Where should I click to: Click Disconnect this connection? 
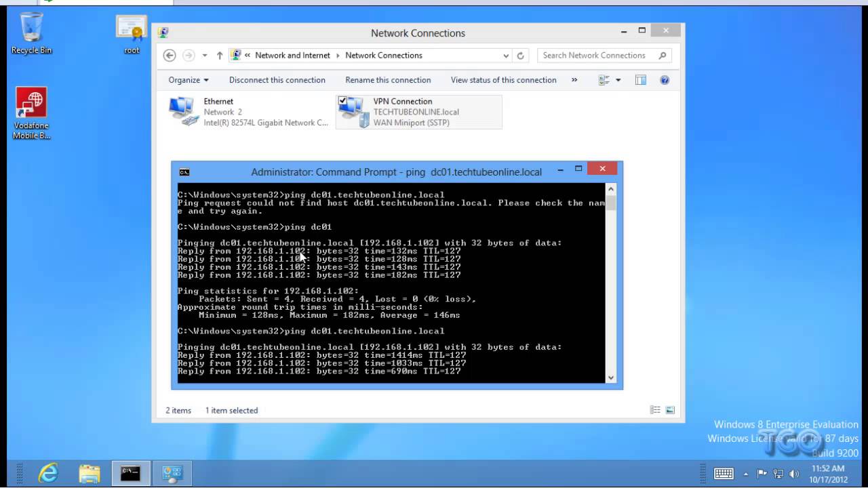pos(277,80)
